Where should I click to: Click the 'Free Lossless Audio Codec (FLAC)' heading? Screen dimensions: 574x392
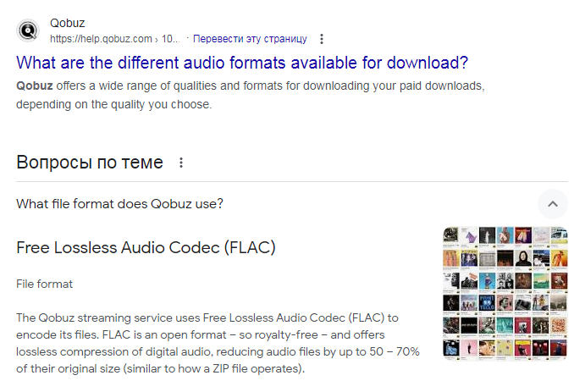[x=146, y=248]
